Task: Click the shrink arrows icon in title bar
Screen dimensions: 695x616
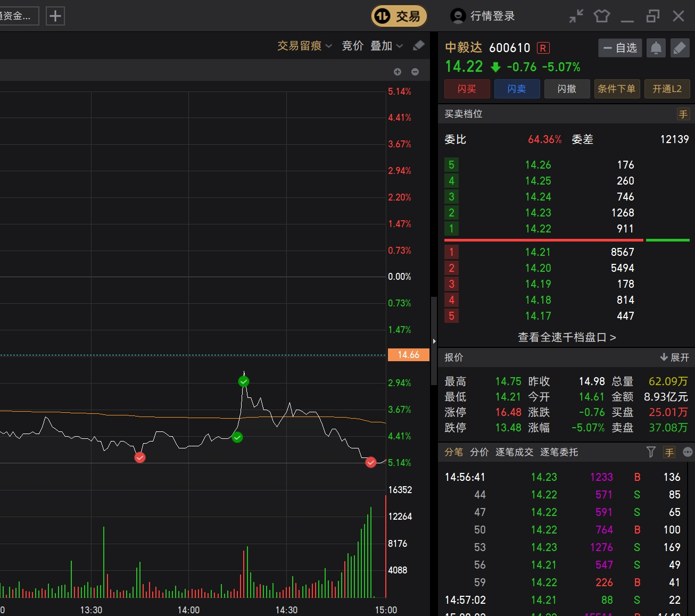Action: (x=576, y=16)
